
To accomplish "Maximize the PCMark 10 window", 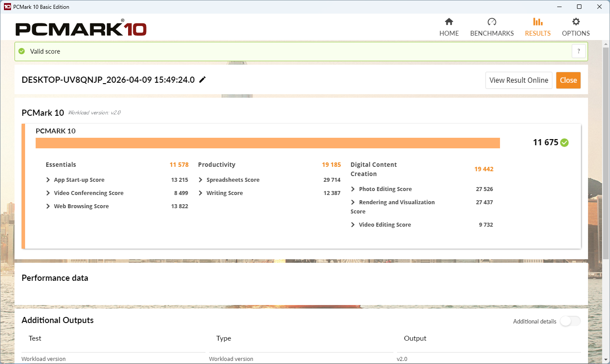I will [x=579, y=7].
